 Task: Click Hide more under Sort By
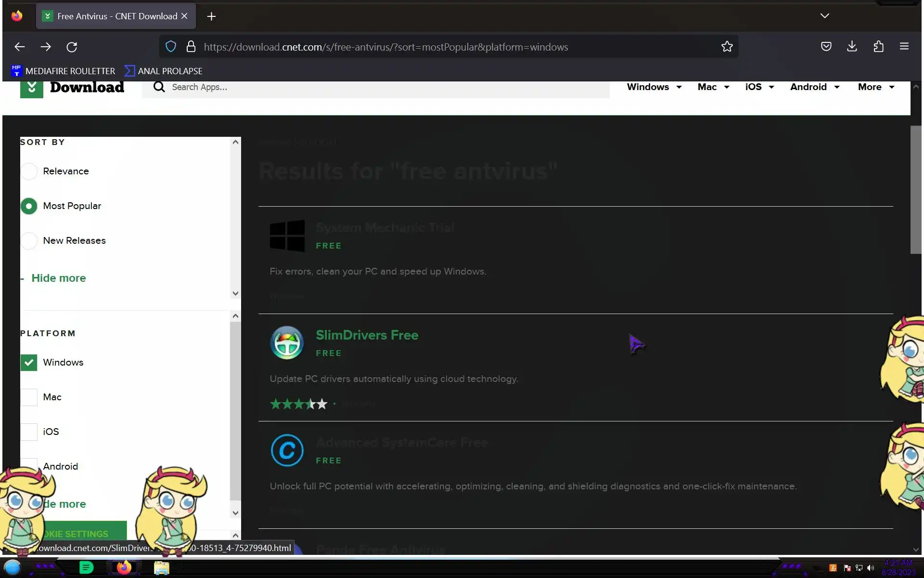click(58, 278)
